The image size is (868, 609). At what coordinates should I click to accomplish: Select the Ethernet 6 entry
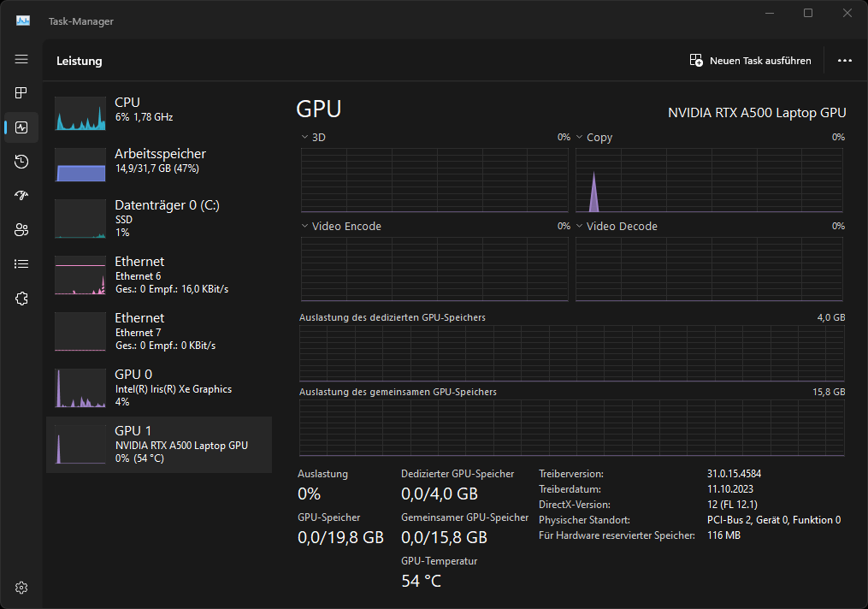[x=159, y=275]
